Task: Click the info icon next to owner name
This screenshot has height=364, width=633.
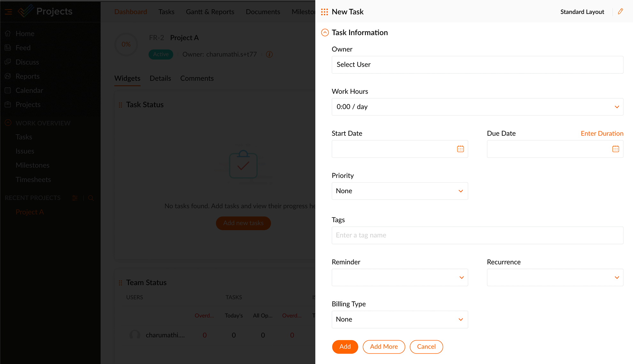Action: pos(270,54)
